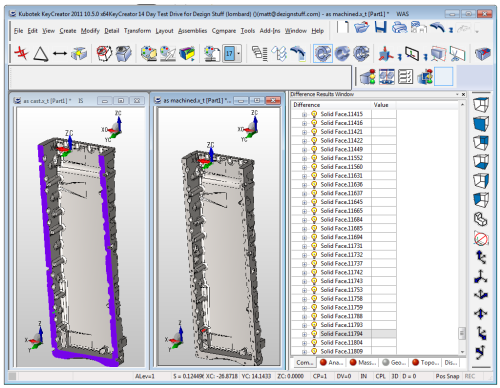Toggle the REC status indicator
The height and width of the screenshot is (388, 500).
point(470,376)
